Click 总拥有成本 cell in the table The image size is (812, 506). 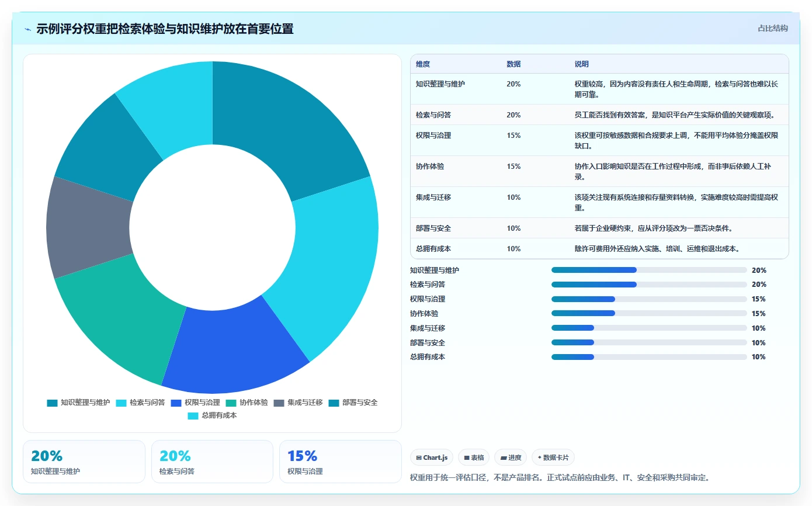tap(433, 248)
